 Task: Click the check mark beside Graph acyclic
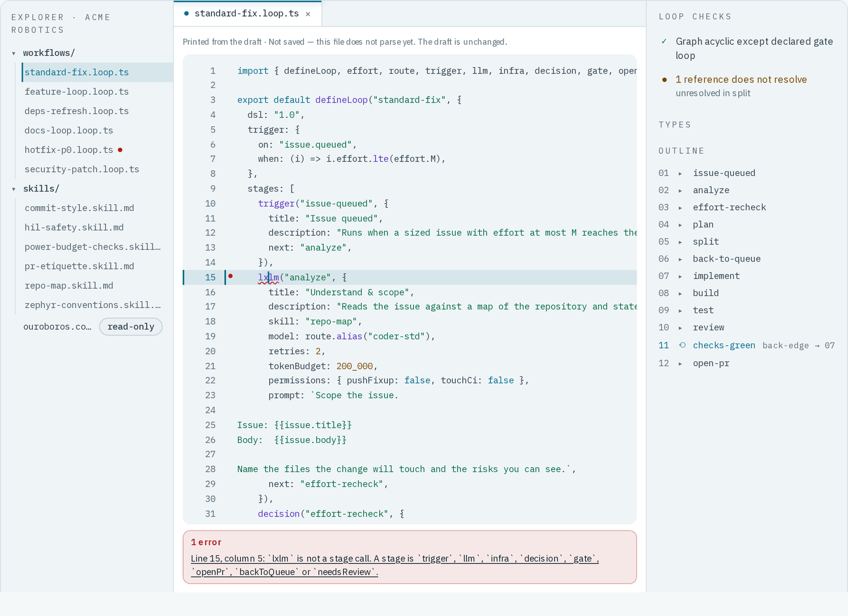(x=664, y=41)
